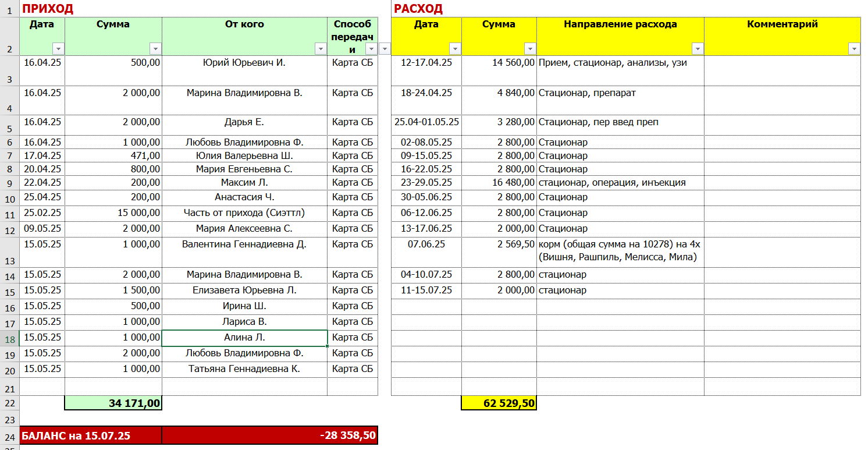Click the income amount 800,00
868x450 pixels.
coord(113,169)
